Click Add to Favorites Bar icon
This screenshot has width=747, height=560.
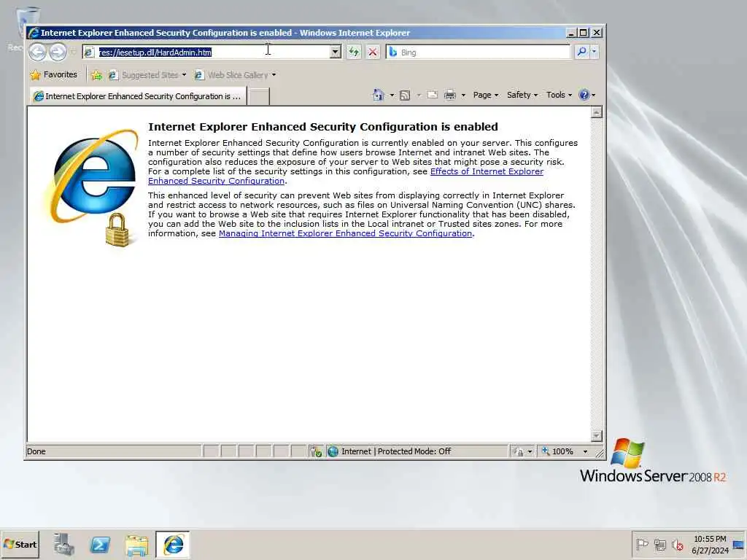(x=97, y=75)
